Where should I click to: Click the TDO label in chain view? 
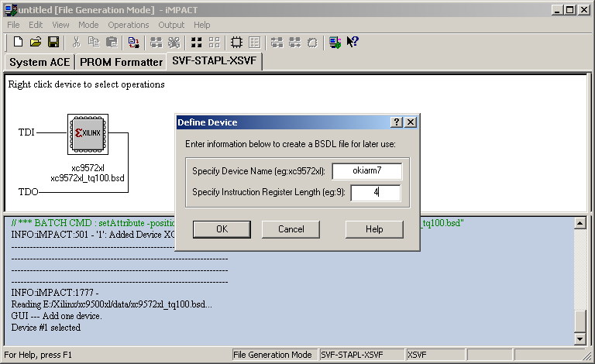[x=28, y=192]
